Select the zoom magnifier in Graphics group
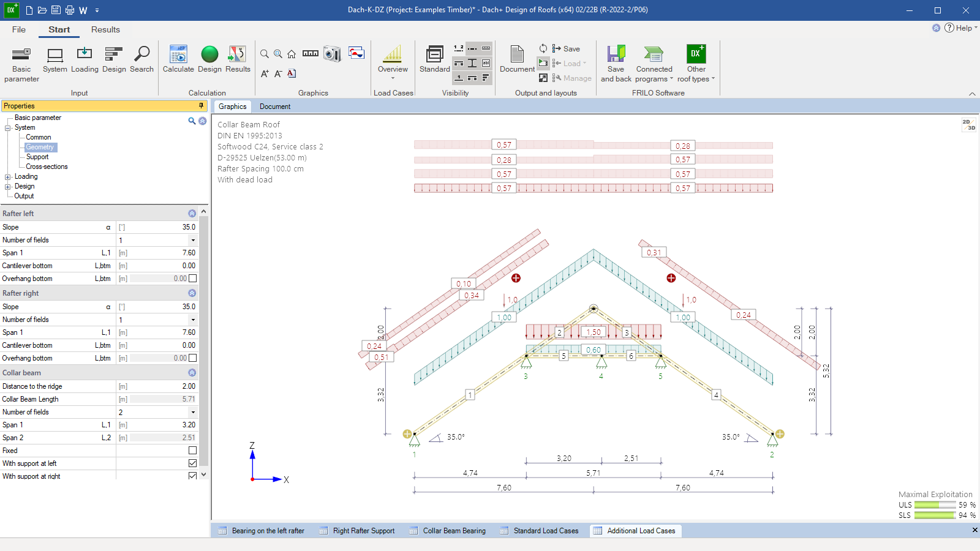 coord(265,54)
